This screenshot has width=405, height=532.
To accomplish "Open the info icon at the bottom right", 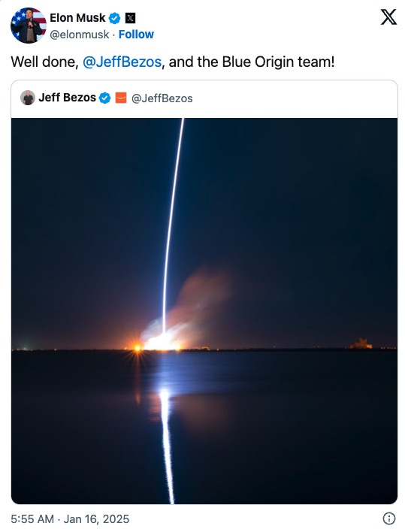I will [389, 518].
